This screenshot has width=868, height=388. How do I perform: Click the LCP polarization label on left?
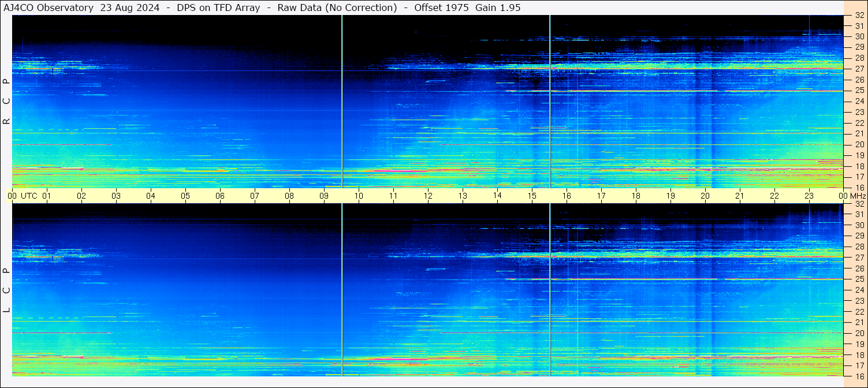point(6,290)
